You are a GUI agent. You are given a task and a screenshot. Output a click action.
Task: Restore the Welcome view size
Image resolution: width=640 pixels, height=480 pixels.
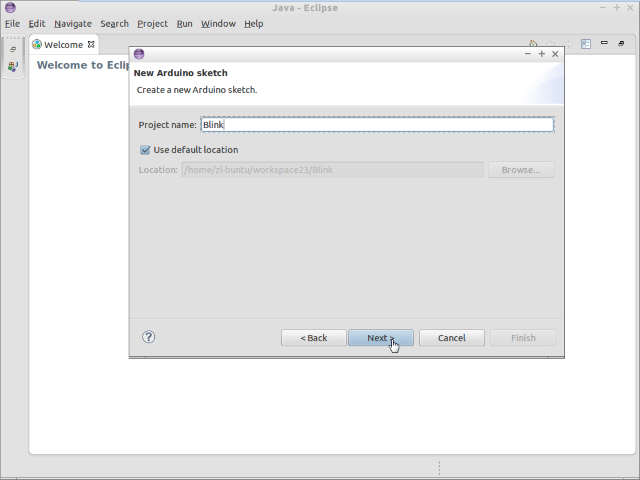point(621,43)
